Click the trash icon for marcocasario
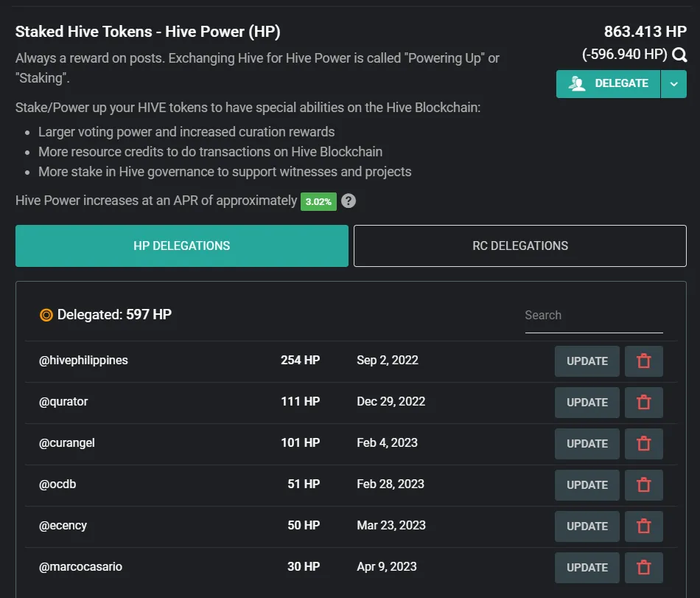Image resolution: width=700 pixels, height=598 pixels. pos(644,568)
